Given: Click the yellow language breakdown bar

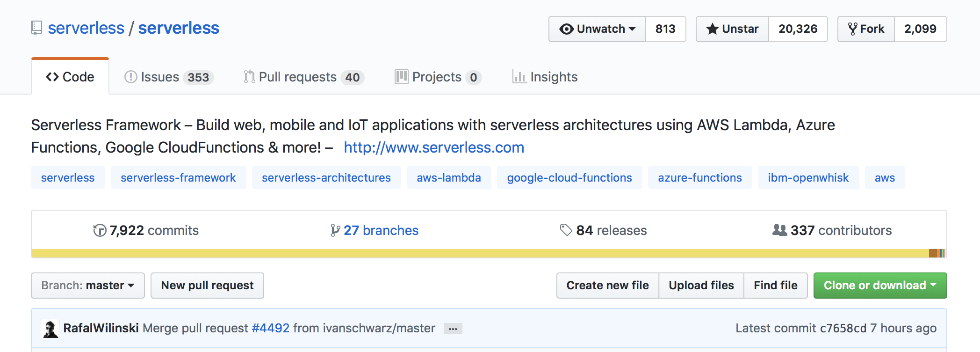Looking at the screenshot, I should pyautogui.click(x=480, y=253).
